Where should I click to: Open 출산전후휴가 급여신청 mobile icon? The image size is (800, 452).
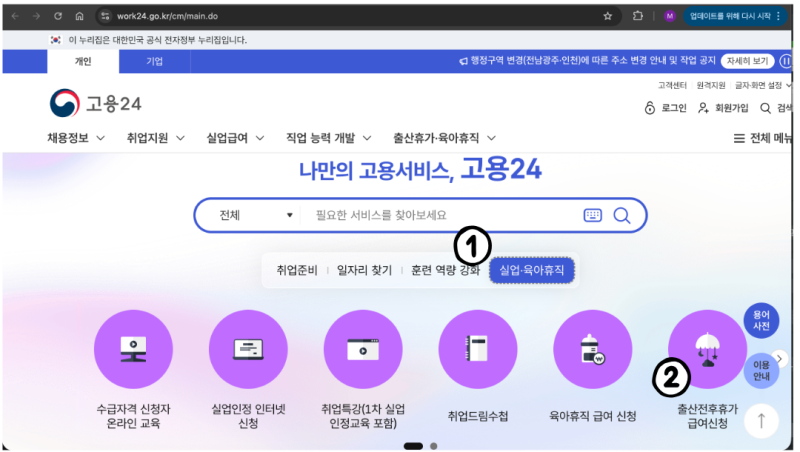point(707,349)
